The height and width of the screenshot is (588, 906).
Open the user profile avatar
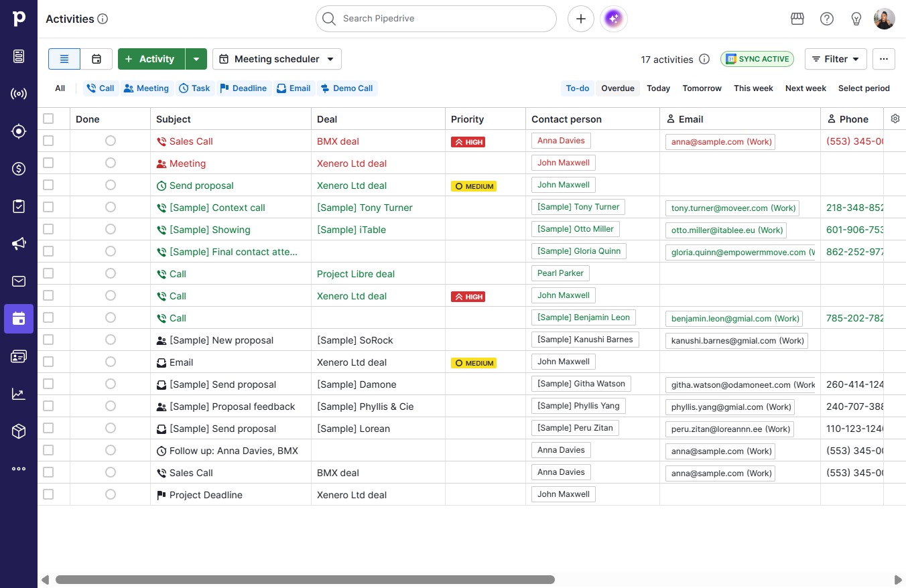(885, 19)
